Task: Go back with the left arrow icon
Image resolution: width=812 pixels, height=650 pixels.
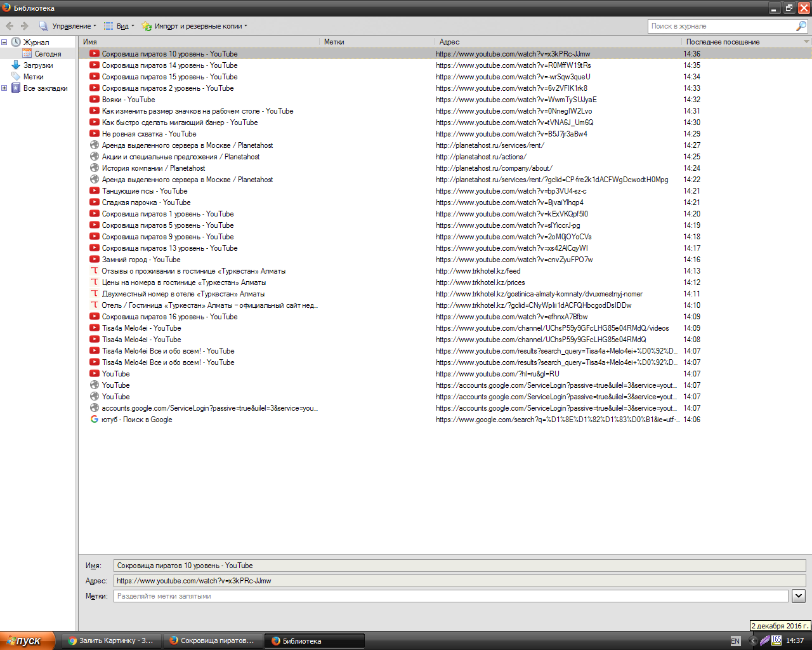Action: click(10, 26)
